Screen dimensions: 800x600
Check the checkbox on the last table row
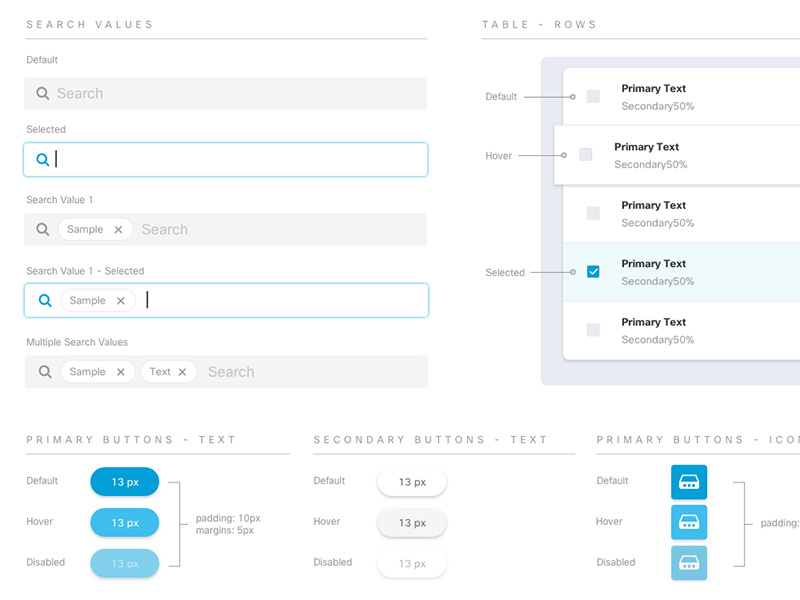click(593, 330)
